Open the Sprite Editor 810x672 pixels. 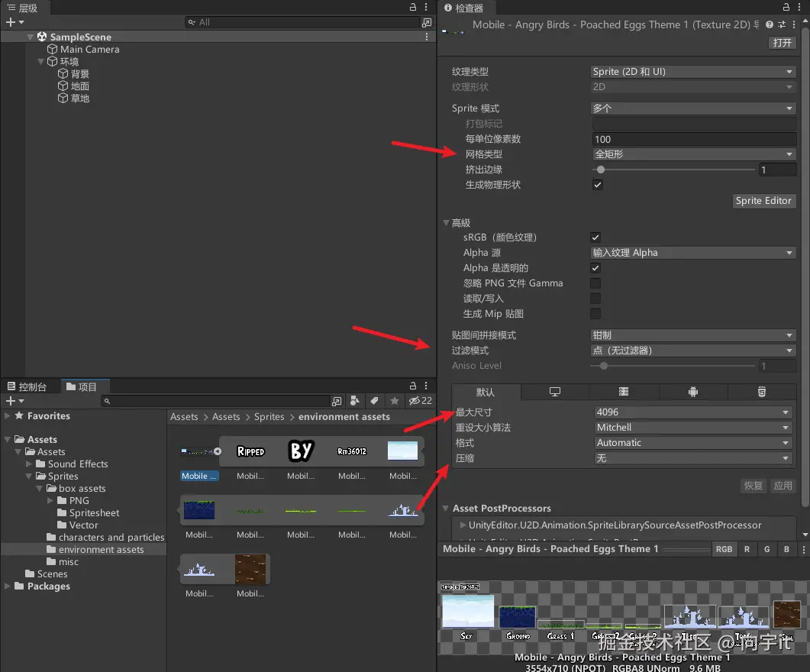tap(763, 200)
